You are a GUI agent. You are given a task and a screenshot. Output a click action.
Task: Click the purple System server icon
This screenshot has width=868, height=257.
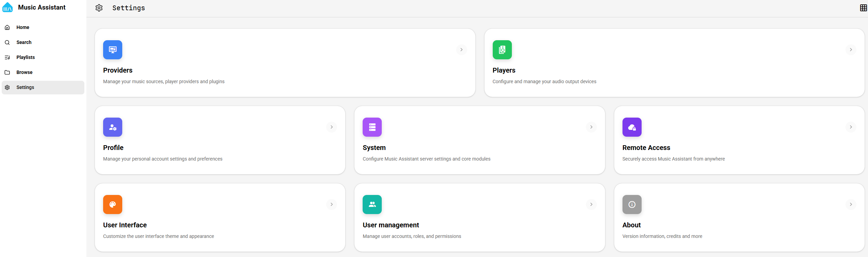[372, 127]
